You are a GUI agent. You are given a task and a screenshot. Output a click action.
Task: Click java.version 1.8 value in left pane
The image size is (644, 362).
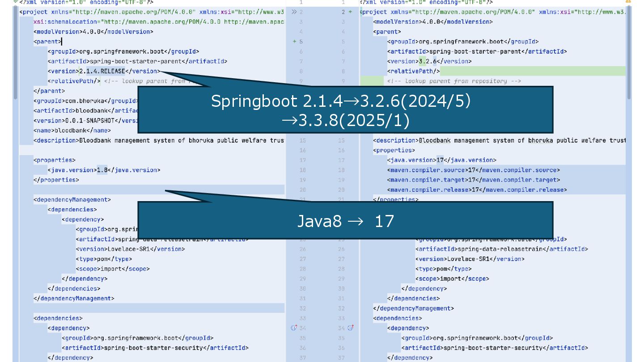(x=102, y=170)
